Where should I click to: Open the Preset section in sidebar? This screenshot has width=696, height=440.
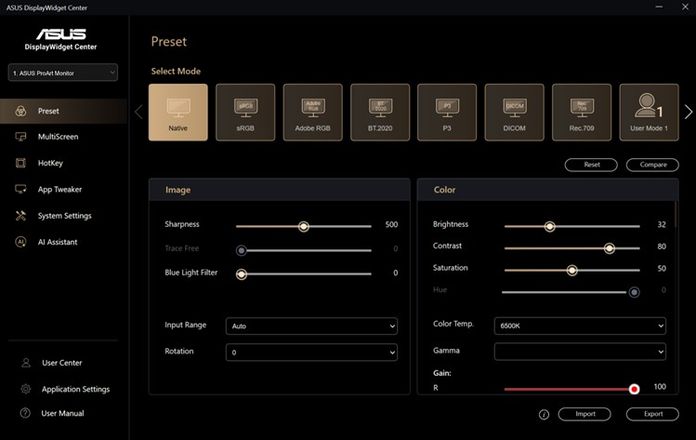pos(63,111)
